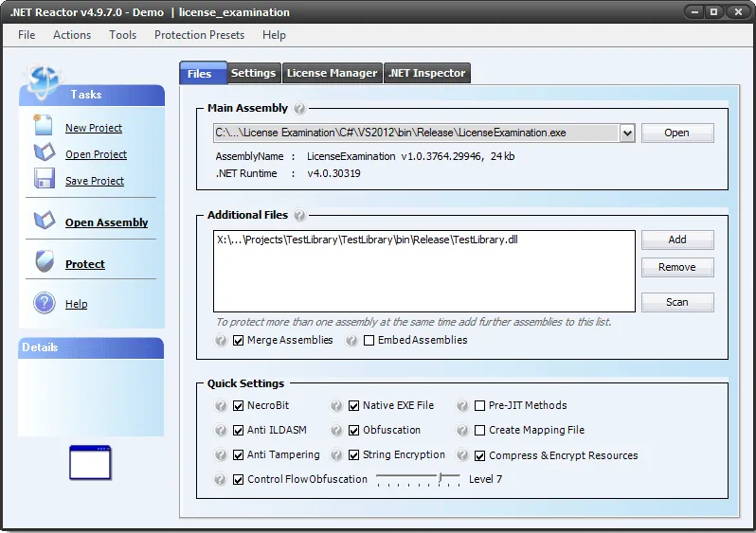756x533 pixels.
Task: Toggle the Anti ILDASM checkbox
Action: 238,431
